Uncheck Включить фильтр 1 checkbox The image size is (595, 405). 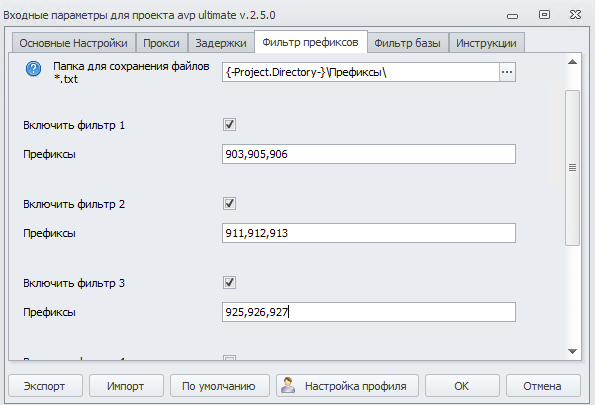coord(229,124)
